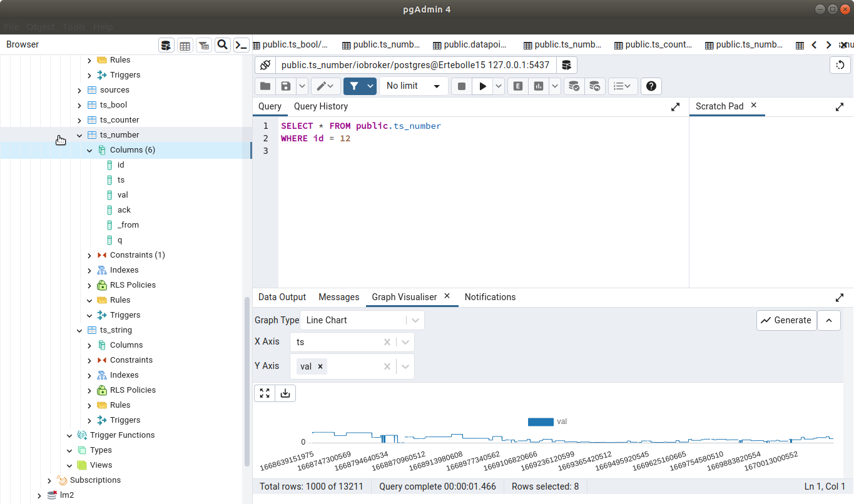This screenshot has width=854, height=504.
Task: Download the generated chart image
Action: [x=285, y=393]
